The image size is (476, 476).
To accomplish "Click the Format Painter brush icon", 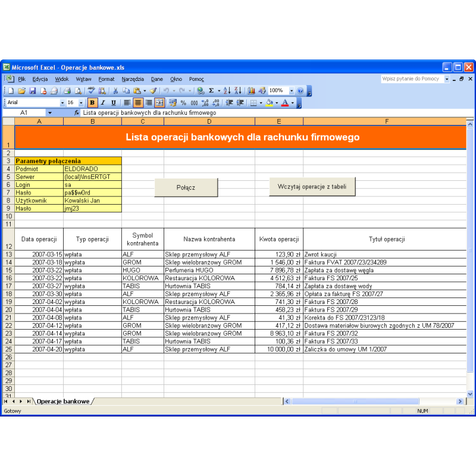I will 153,91.
